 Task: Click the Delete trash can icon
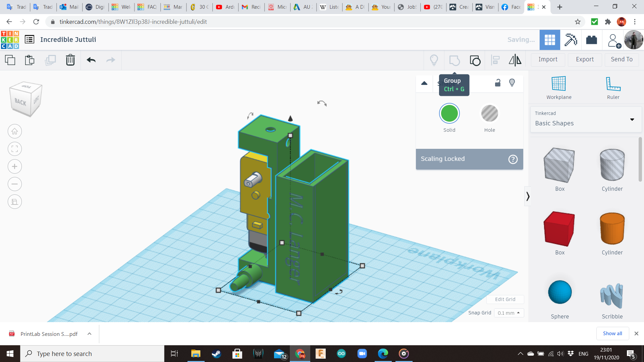tap(70, 60)
